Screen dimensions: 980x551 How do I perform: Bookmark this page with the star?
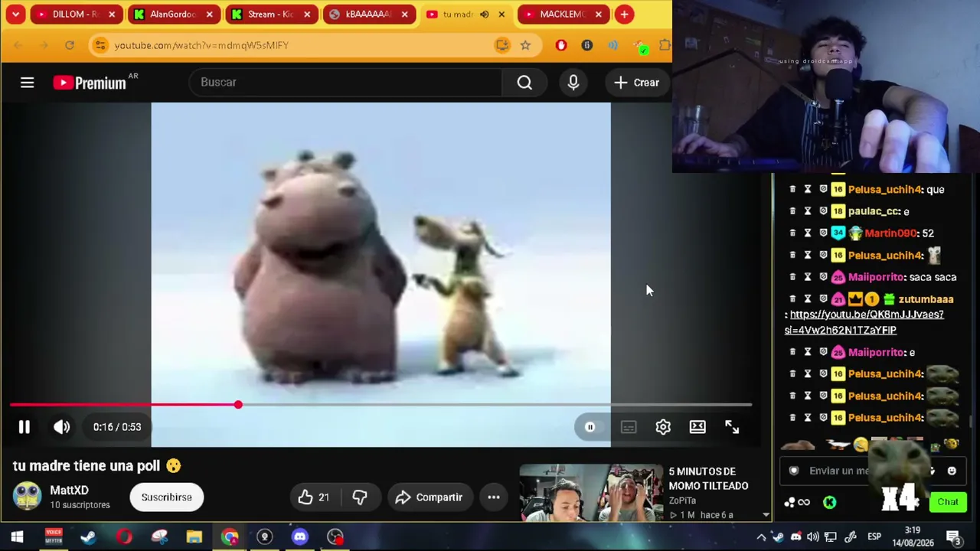point(525,45)
